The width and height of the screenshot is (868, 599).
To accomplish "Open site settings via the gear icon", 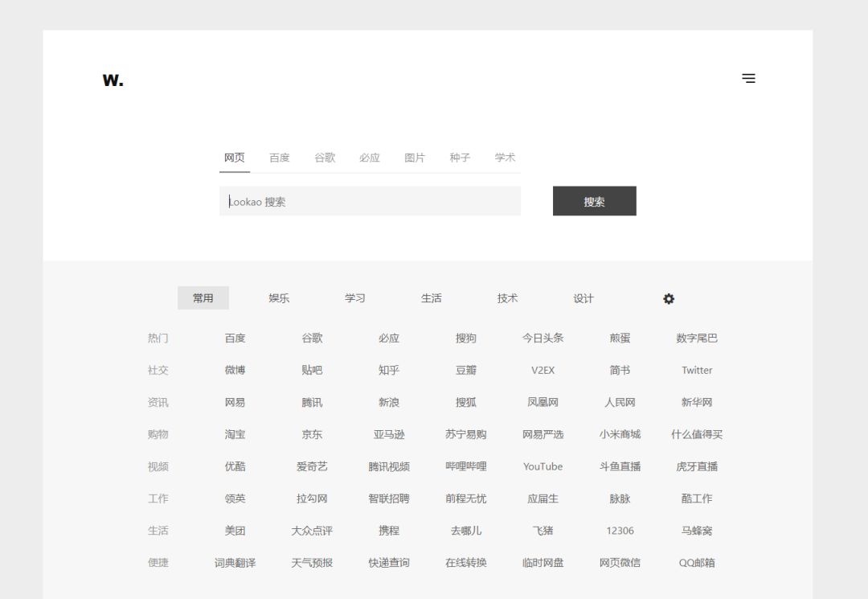I will tap(669, 298).
